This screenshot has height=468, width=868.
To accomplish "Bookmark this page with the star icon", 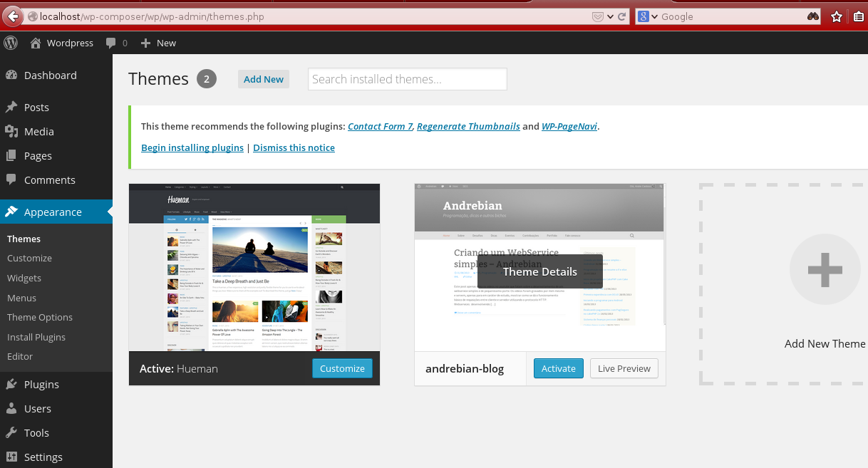I will (x=837, y=16).
